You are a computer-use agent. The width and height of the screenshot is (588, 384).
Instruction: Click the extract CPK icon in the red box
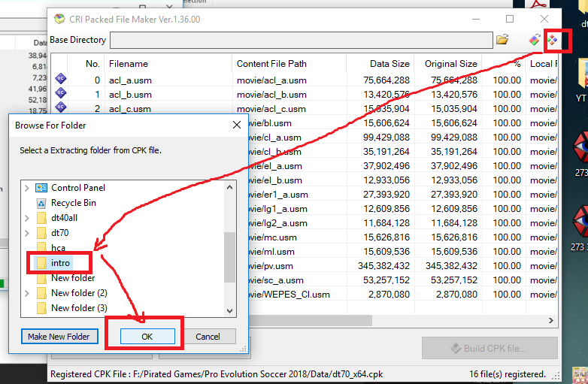[553, 40]
